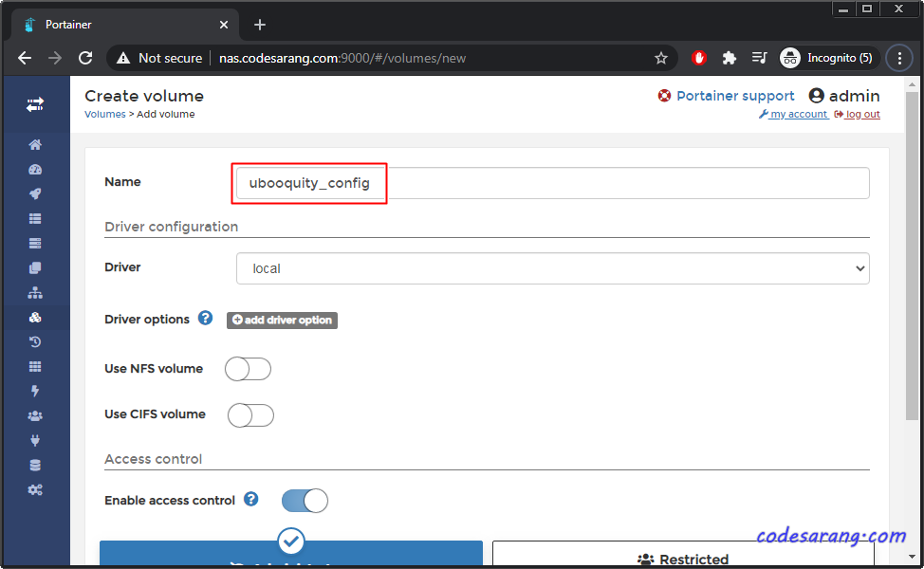The image size is (924, 569).
Task: Open Endpoints plug icon in sidebar
Action: pyautogui.click(x=35, y=441)
